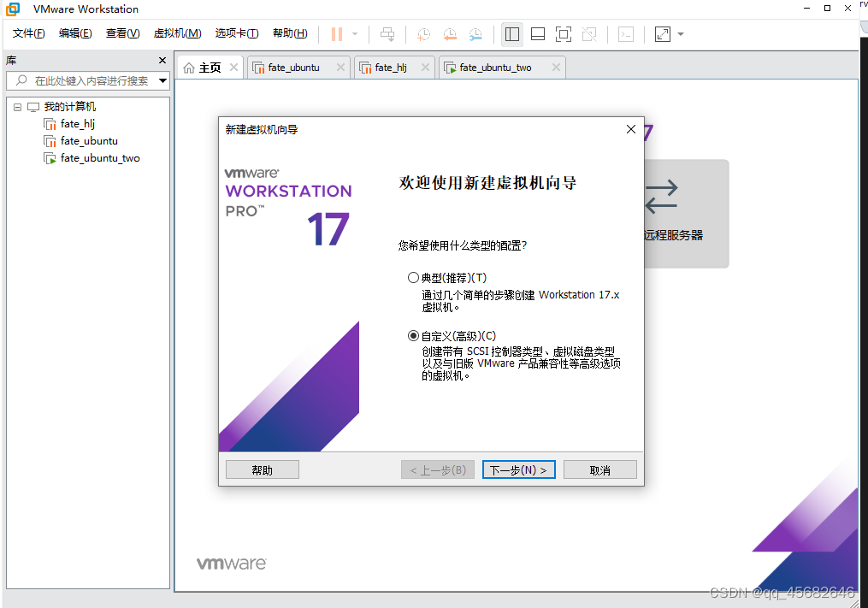
Task: Click the home icon on the 主页 tab
Action: click(189, 68)
